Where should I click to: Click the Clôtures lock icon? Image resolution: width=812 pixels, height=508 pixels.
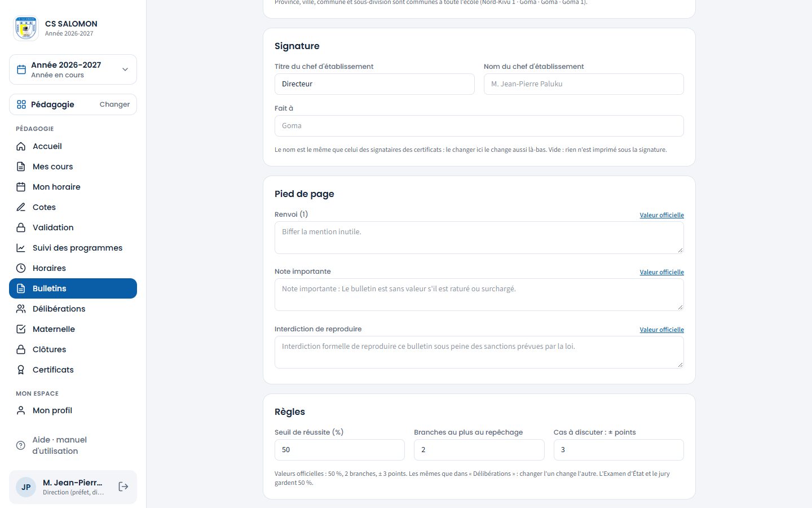pyautogui.click(x=21, y=349)
